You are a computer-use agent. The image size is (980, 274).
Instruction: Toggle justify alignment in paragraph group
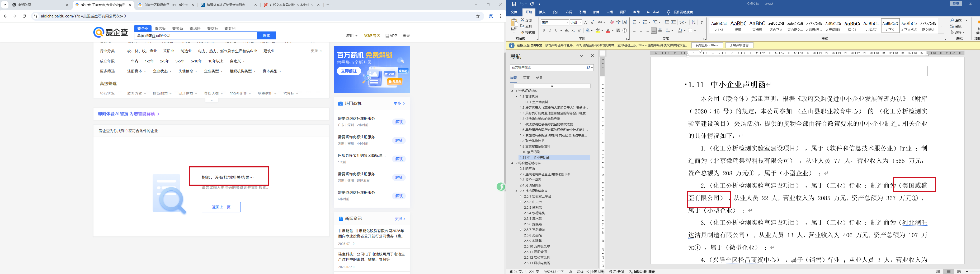(654, 30)
